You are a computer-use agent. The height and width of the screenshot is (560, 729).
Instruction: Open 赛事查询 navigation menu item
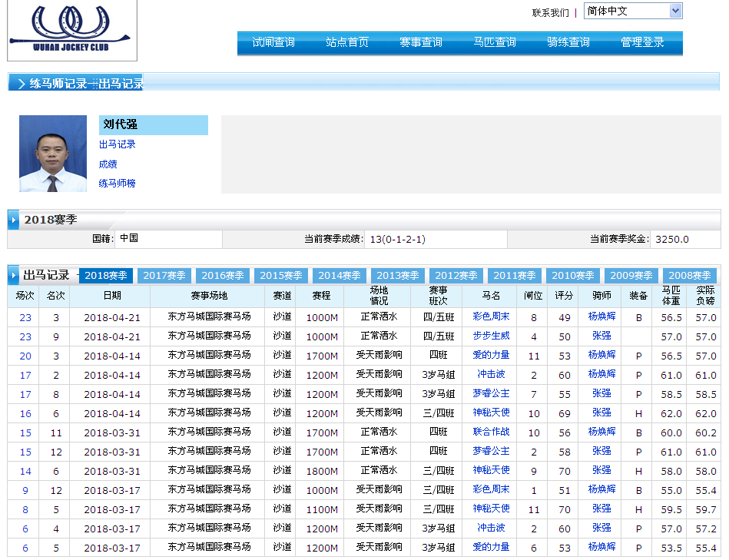click(421, 43)
